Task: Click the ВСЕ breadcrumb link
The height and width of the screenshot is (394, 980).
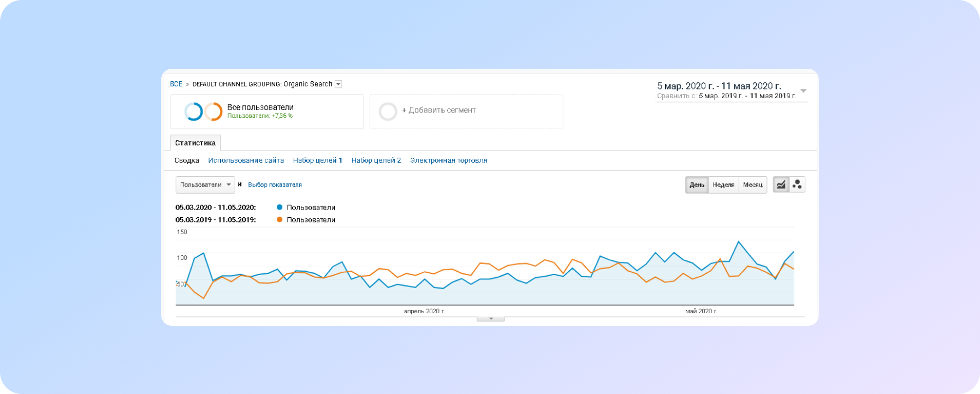Action: click(x=176, y=84)
